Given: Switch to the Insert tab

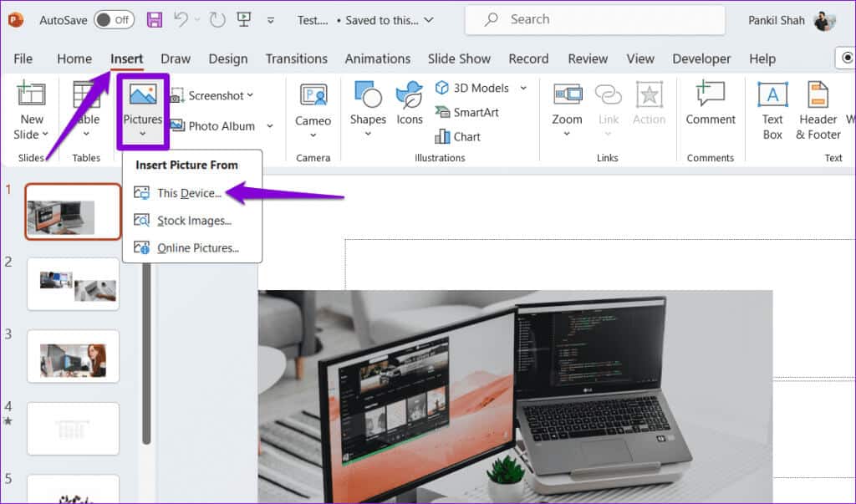Looking at the screenshot, I should click(127, 59).
